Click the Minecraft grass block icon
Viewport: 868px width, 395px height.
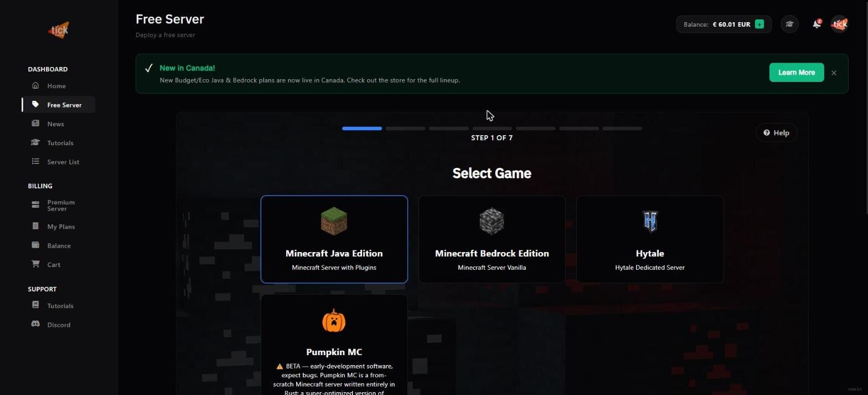coord(334,221)
